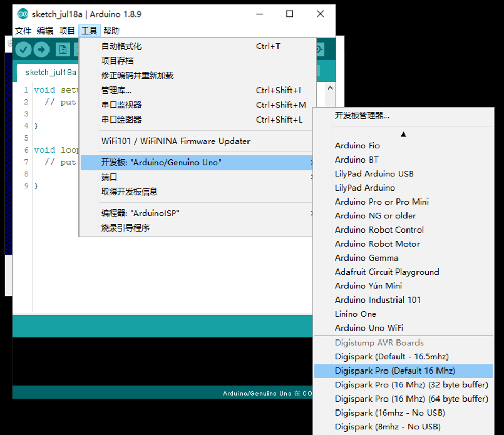Open the 项目 menu
Screen dimensions: 504x435
67,31
